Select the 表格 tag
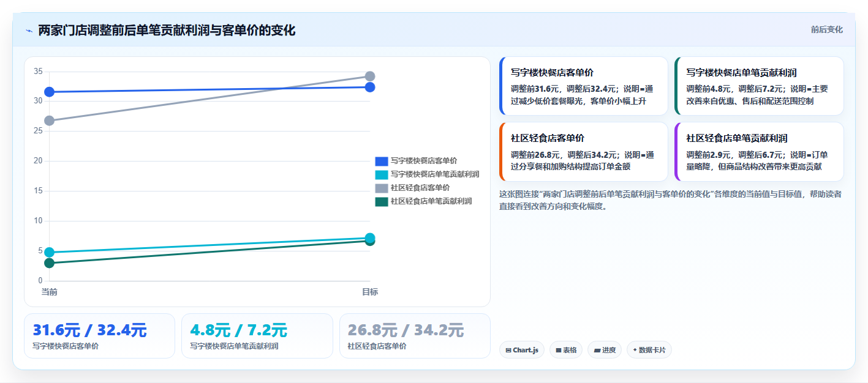Screen dimensions: 868x383 pyautogui.click(x=566, y=350)
